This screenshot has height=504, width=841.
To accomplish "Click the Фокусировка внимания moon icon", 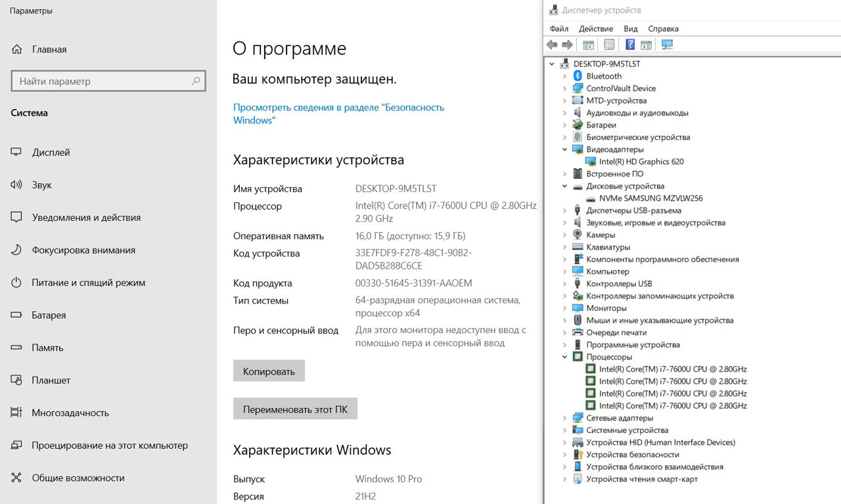I will pos(16,250).
